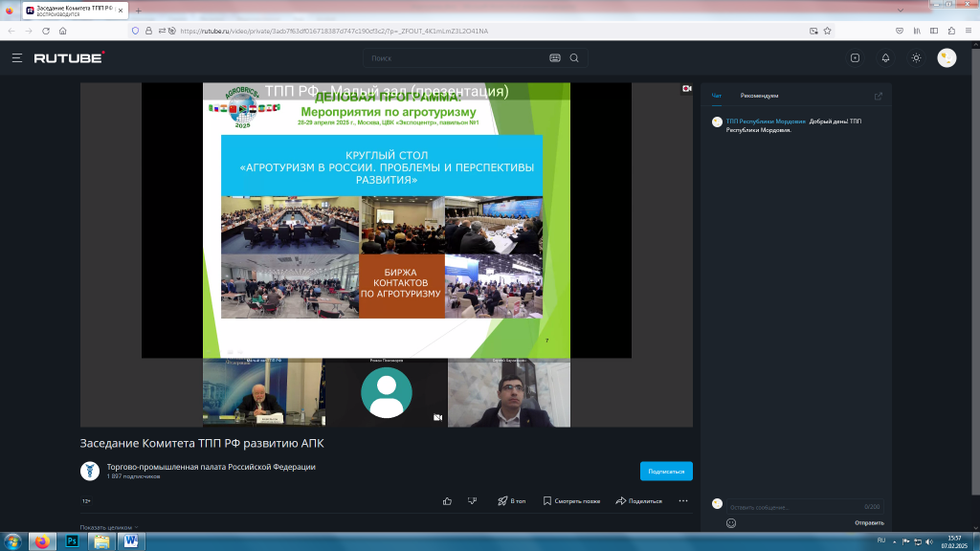Open the user profile avatar menu
Viewport: 980px width, 551px height.
[947, 58]
